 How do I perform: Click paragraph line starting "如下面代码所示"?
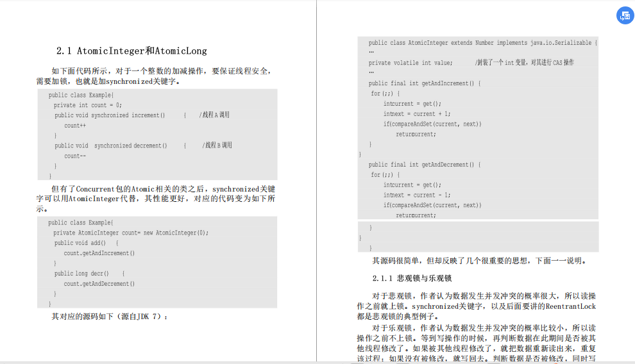point(161,71)
